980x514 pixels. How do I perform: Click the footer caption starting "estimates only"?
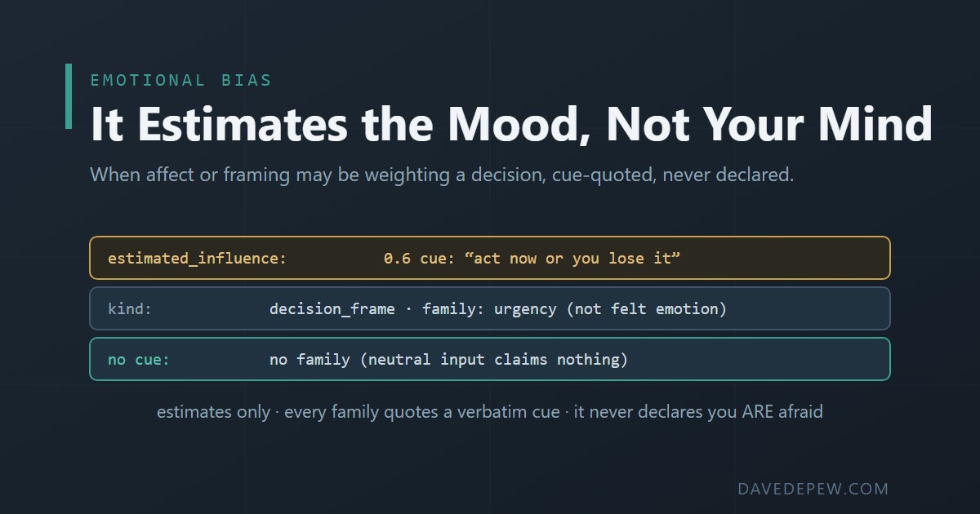490,412
